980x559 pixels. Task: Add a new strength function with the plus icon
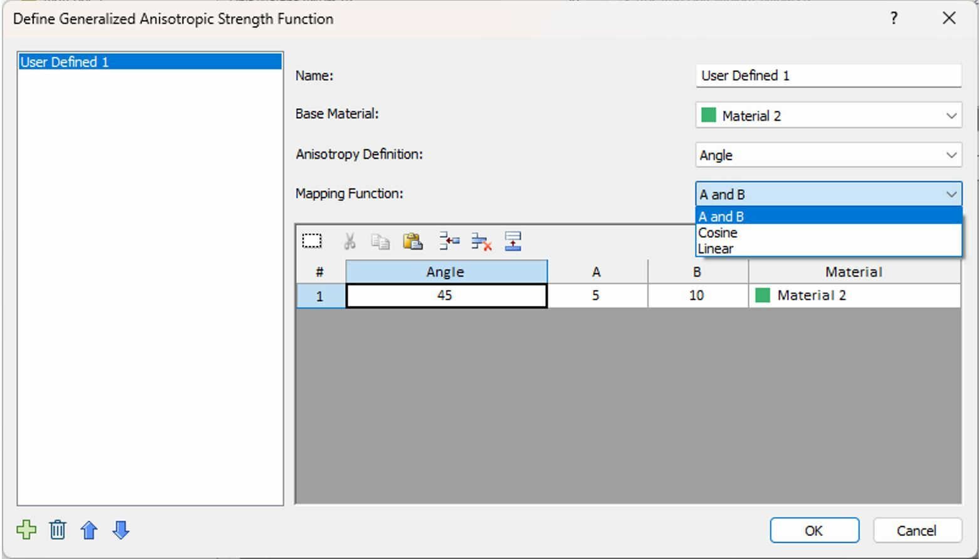pos(26,530)
